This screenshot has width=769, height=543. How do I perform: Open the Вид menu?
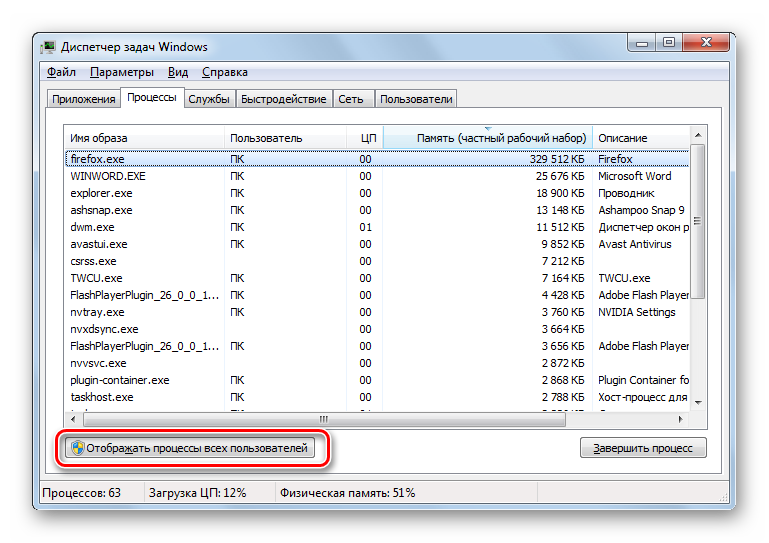(x=178, y=72)
